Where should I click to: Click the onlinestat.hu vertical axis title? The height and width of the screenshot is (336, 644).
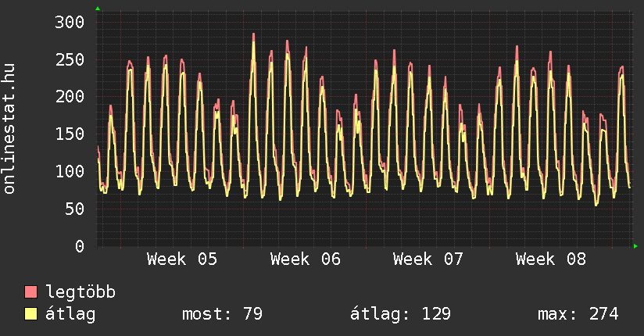(10, 130)
